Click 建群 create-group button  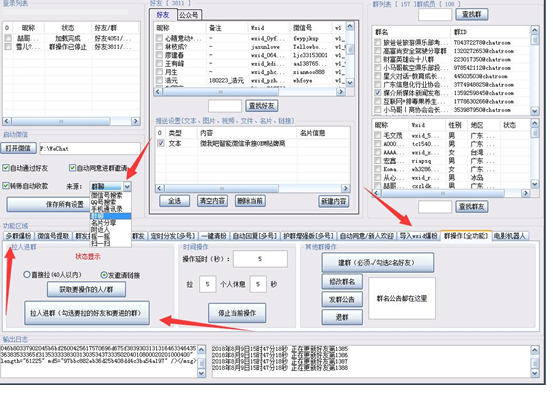[377, 262]
